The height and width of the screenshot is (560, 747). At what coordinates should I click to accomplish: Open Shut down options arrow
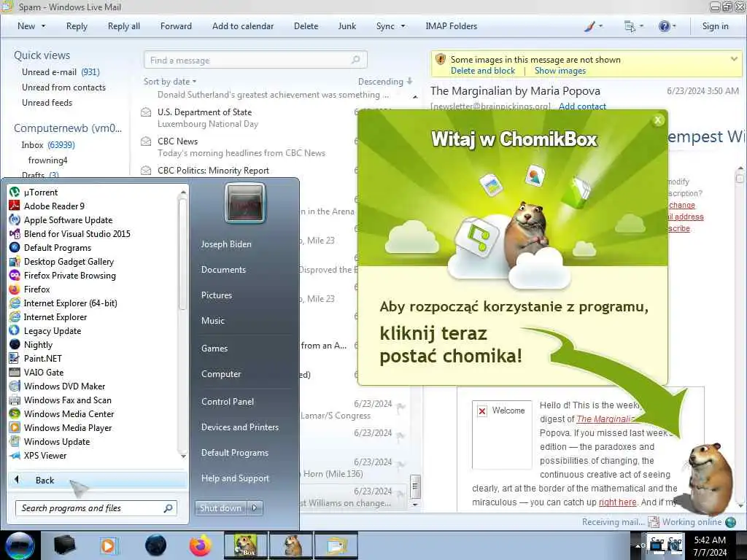click(255, 508)
